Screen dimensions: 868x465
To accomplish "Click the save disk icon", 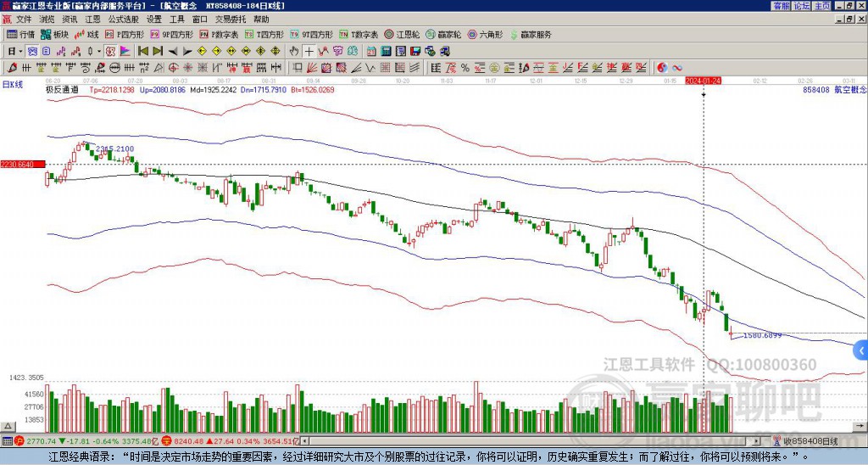I will point(415,51).
